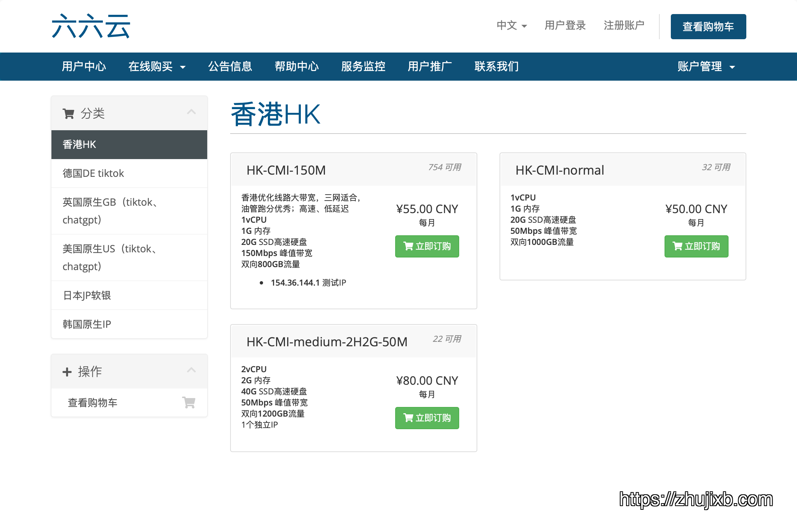Click the 六六云 site logo
Viewport: 797px width, 532px height.
click(x=91, y=26)
